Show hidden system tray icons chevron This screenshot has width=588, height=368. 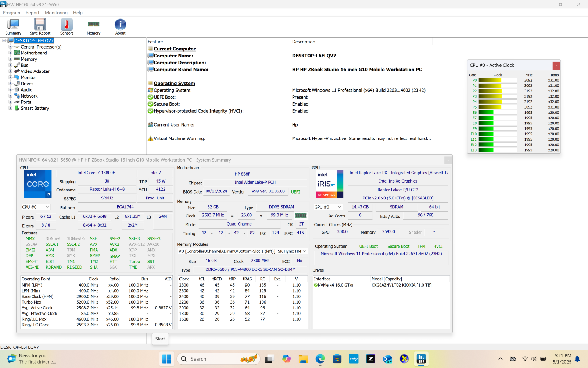(x=500, y=359)
